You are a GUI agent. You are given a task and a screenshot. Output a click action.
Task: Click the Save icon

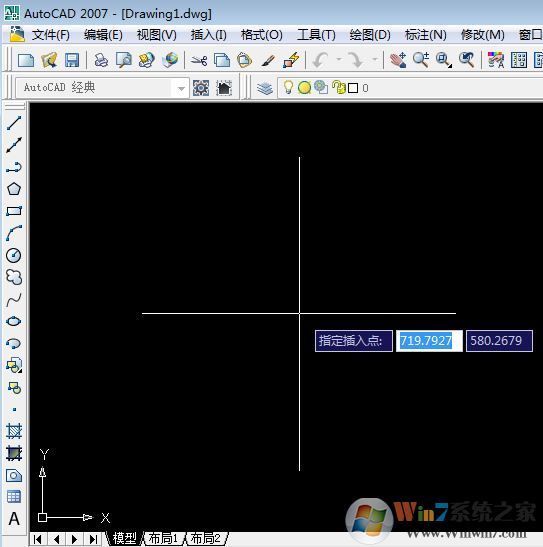(x=72, y=60)
